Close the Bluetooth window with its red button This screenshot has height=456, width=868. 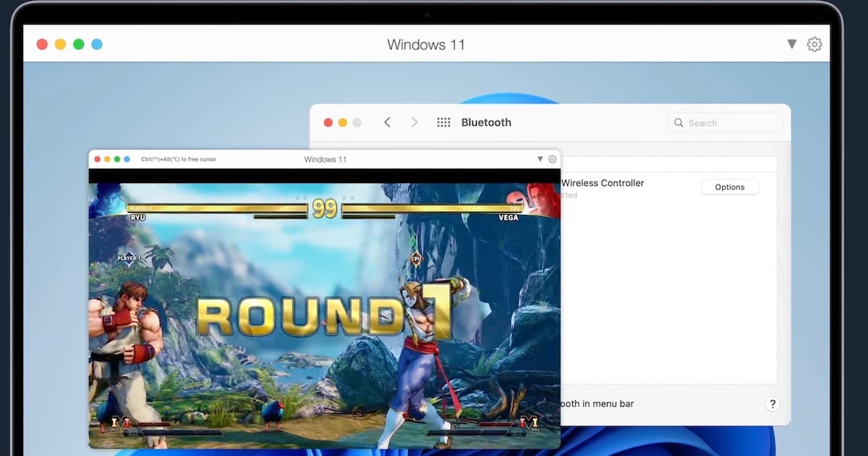328,123
